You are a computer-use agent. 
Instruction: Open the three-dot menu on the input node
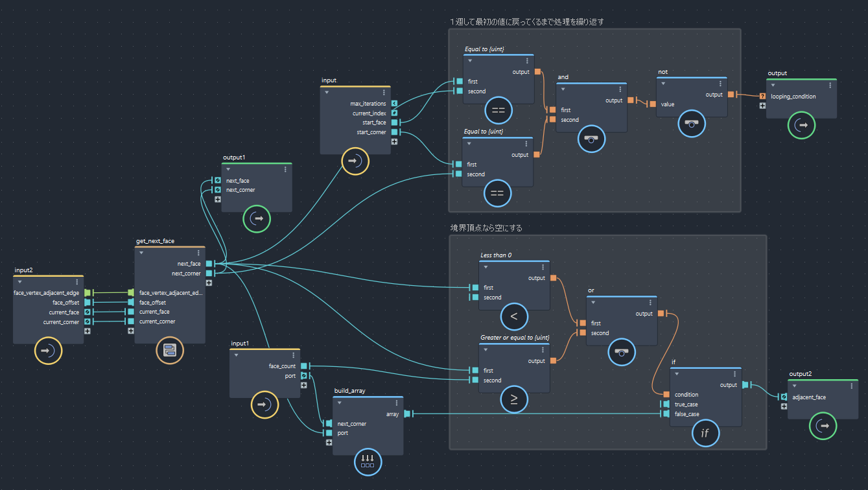coord(384,93)
